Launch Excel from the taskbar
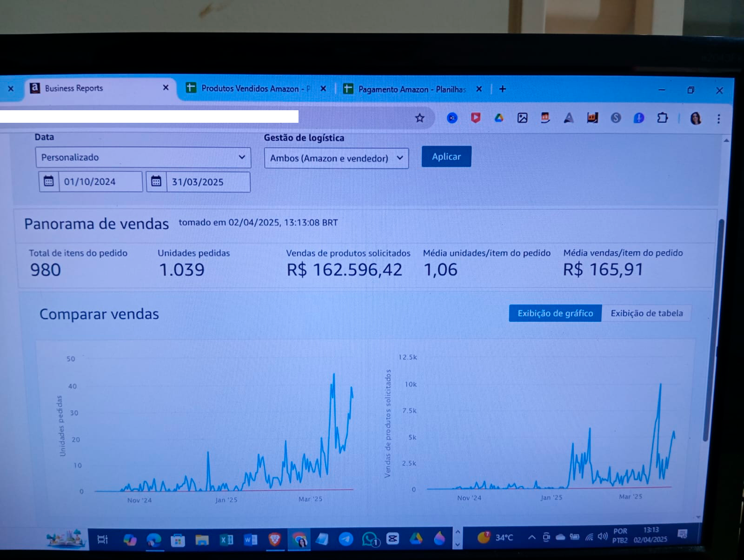Screen dimensions: 744x560 pos(226,540)
